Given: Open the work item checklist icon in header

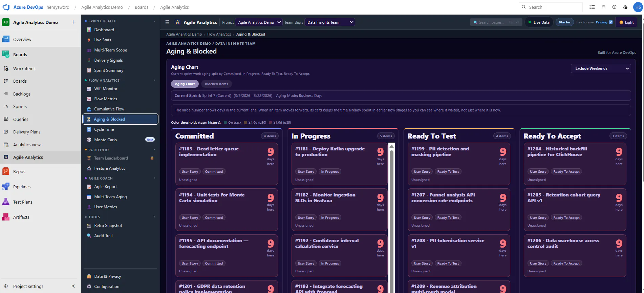Looking at the screenshot, I should 592,7.
